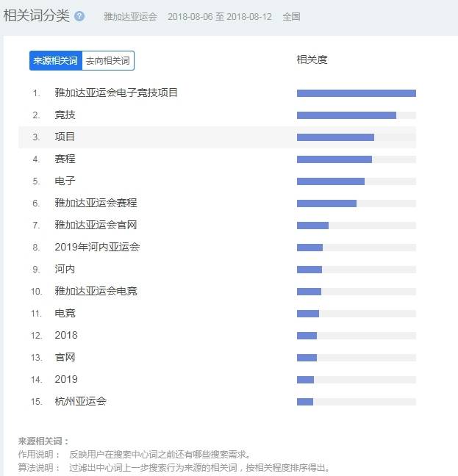Click keyword 雅加达亚运会官网
458x476 pixels.
(x=96, y=226)
